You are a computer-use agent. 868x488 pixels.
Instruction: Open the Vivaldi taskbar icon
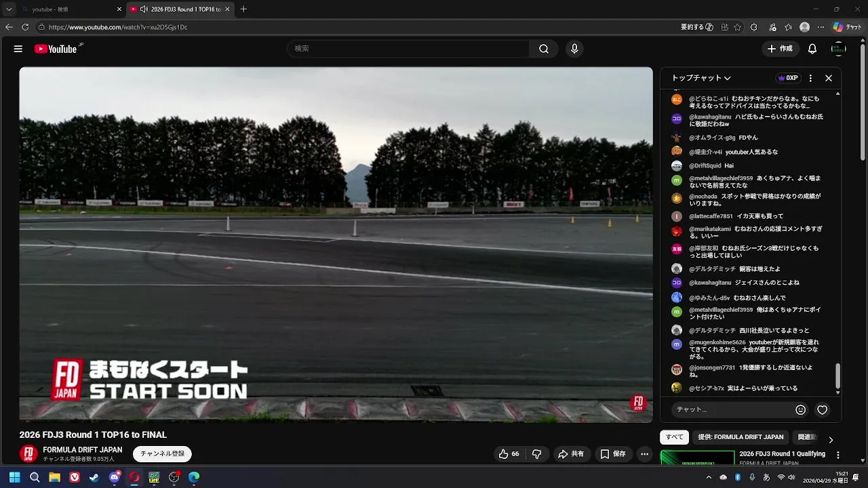tap(75, 477)
